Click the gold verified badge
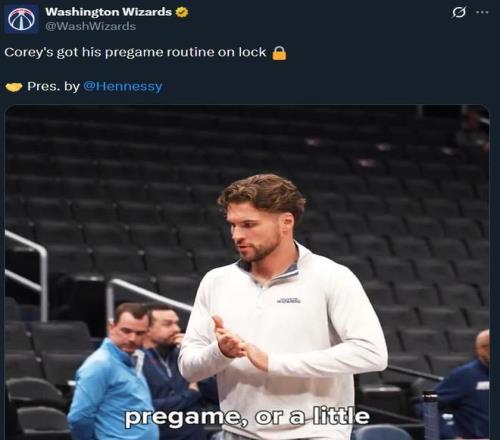This screenshot has width=500, height=440. tap(182, 12)
